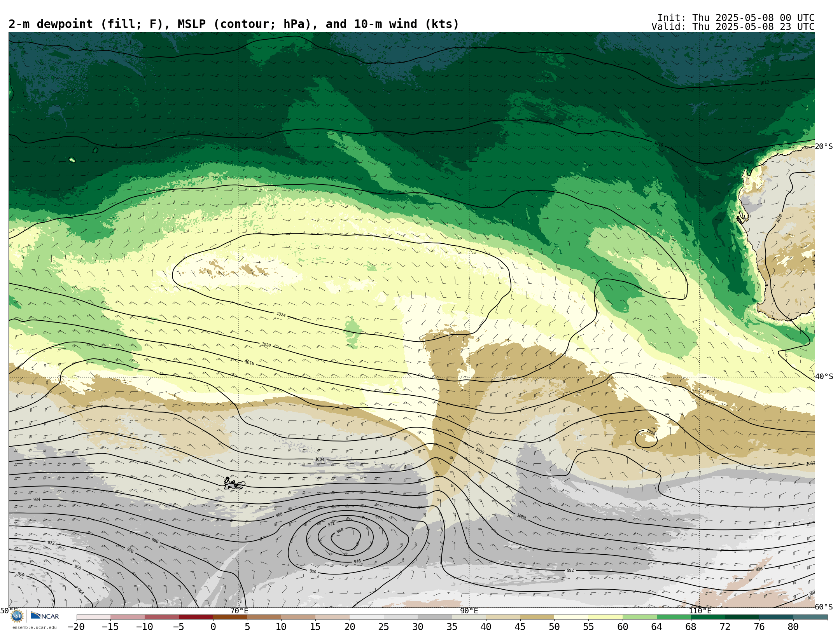Click the 60°S latitude label
Screen dimensions: 840x632
[x=824, y=607]
